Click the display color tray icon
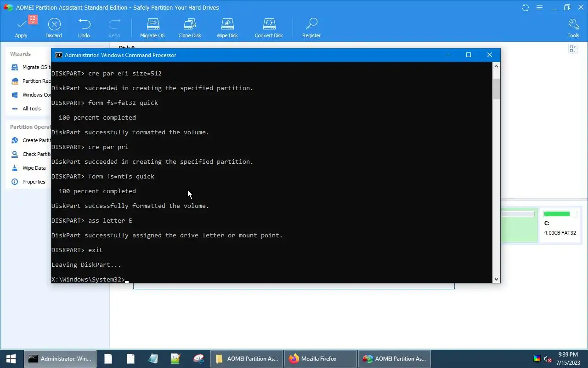The height and width of the screenshot is (368, 588). [537, 359]
